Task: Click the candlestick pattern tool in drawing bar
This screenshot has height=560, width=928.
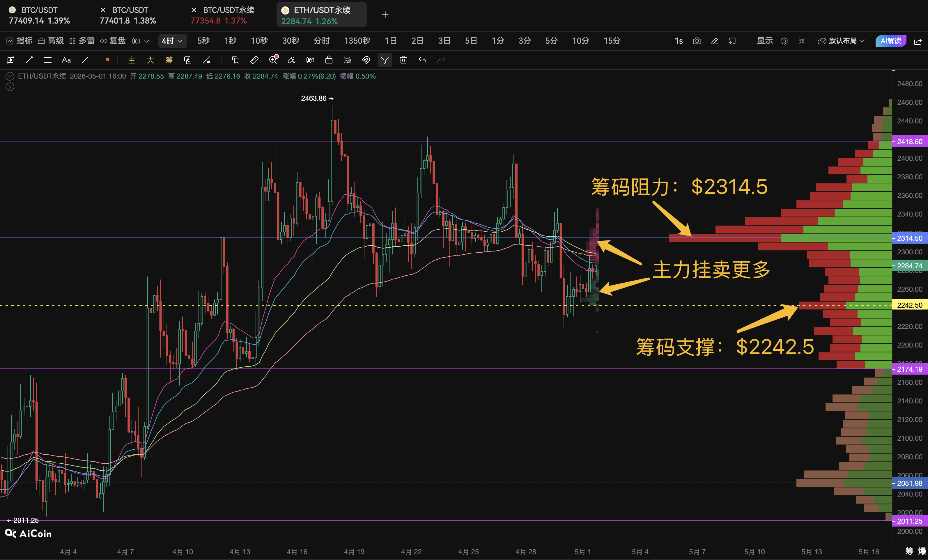Action: pos(310,60)
